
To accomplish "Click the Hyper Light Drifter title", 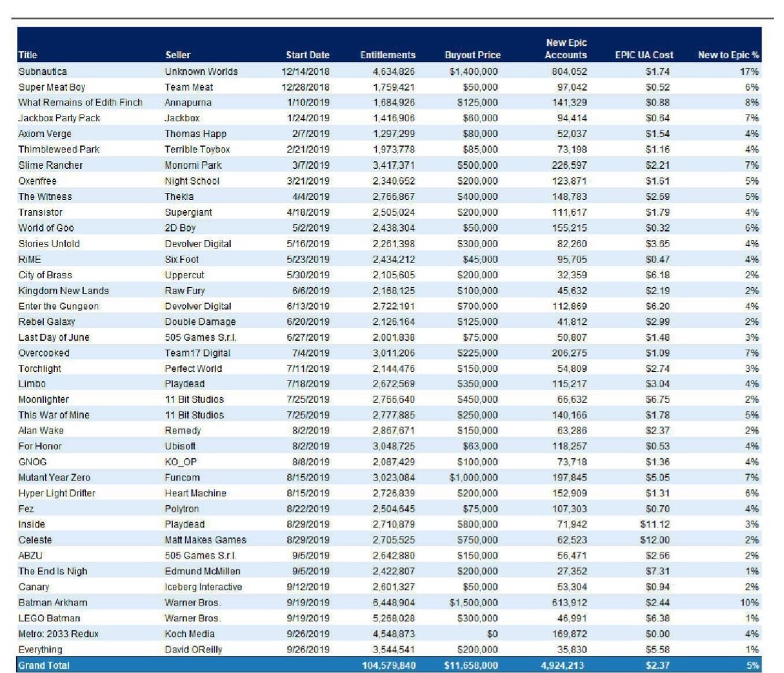I will coord(57,494).
